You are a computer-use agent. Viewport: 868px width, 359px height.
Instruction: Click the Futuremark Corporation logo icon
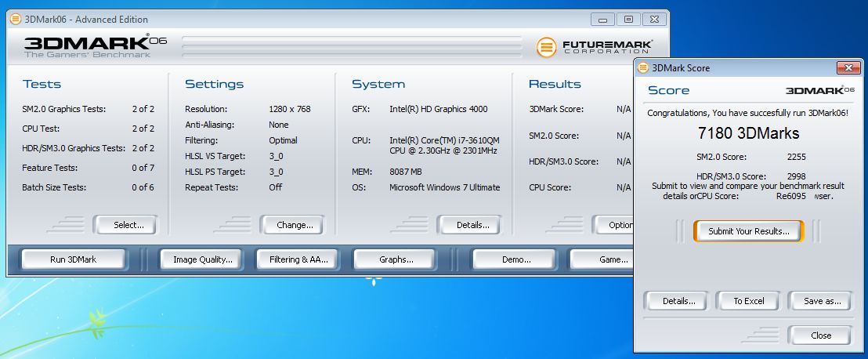pyautogui.click(x=546, y=47)
